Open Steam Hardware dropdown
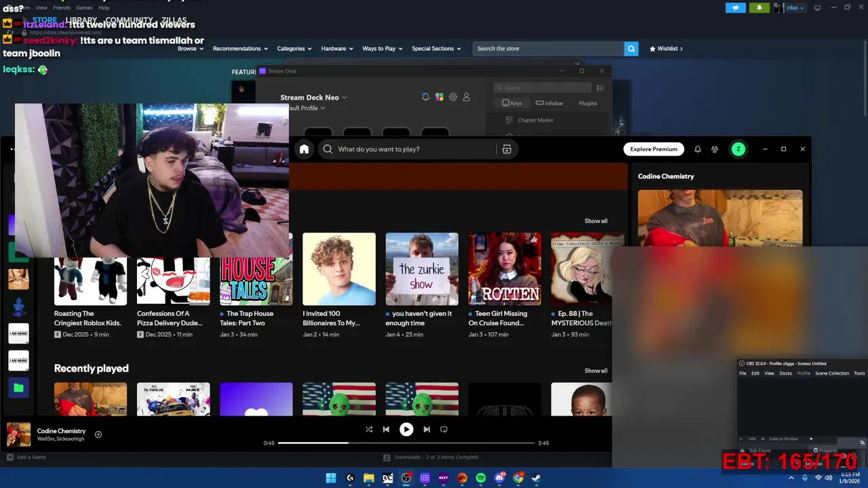Image resolution: width=868 pixels, height=488 pixels. coord(337,49)
